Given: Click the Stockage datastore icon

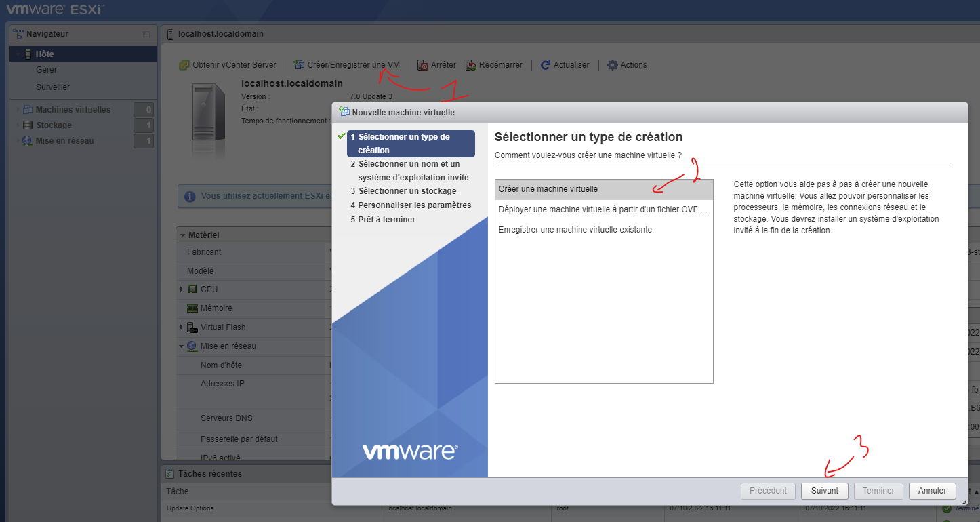Looking at the screenshot, I should 28,125.
